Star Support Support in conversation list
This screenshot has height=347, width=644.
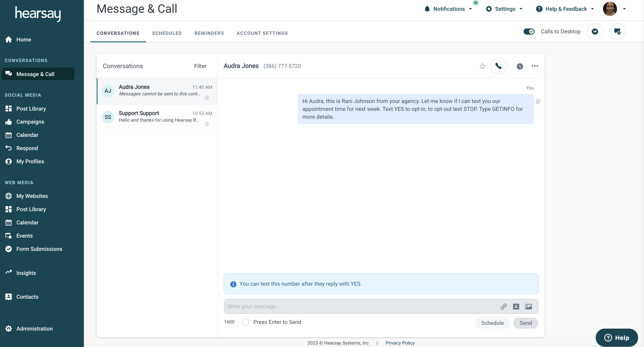click(x=207, y=124)
